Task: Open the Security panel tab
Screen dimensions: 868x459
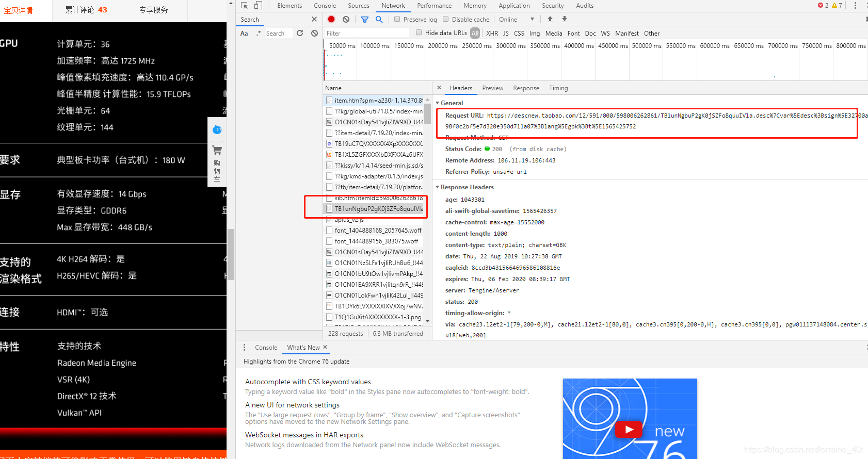Action: [552, 5]
